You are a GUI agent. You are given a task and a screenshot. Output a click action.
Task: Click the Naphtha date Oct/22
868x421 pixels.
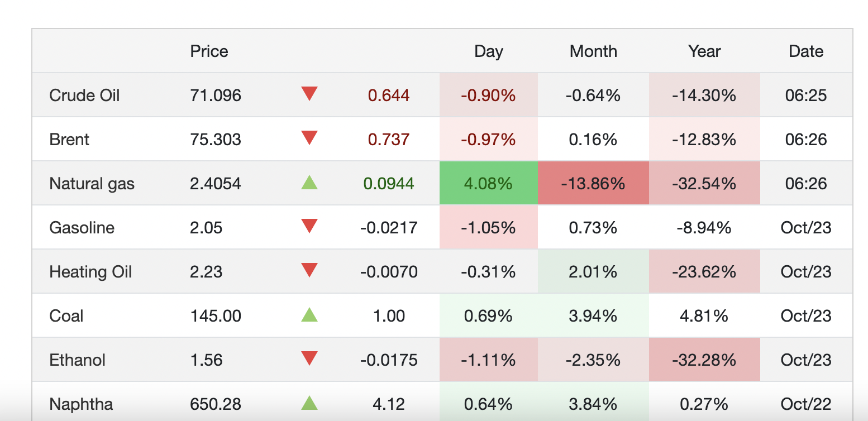806,404
